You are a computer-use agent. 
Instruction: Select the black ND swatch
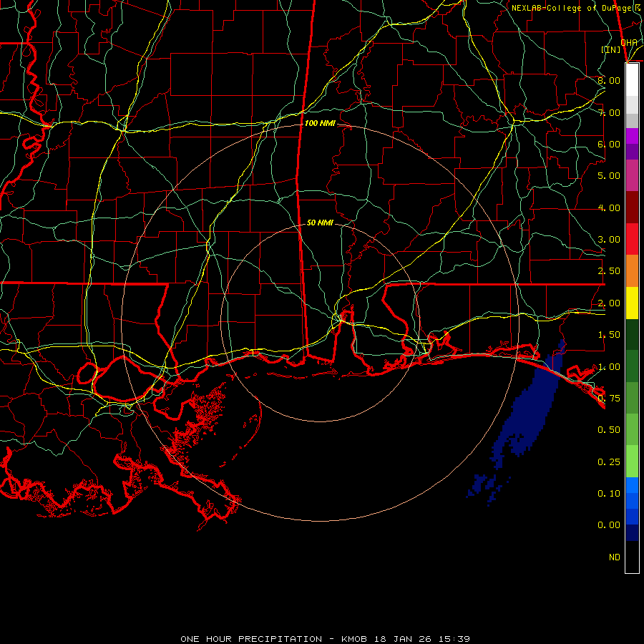632,557
